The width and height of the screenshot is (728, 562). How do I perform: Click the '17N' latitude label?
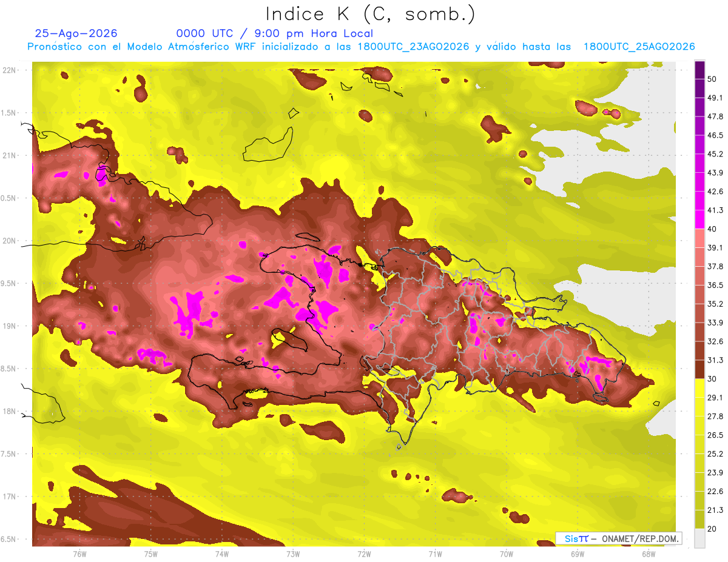tap(9, 497)
